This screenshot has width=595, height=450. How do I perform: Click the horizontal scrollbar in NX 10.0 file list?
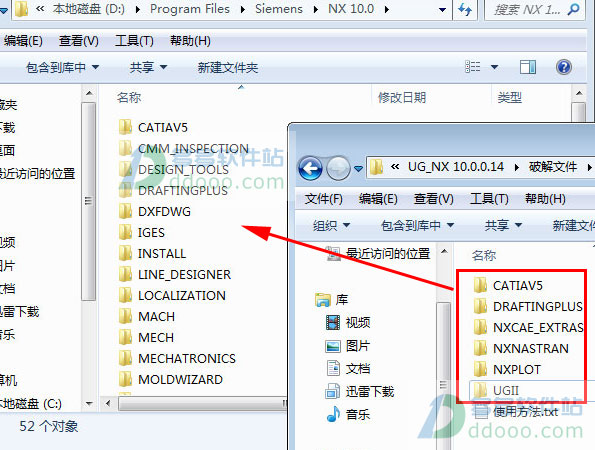[202, 403]
